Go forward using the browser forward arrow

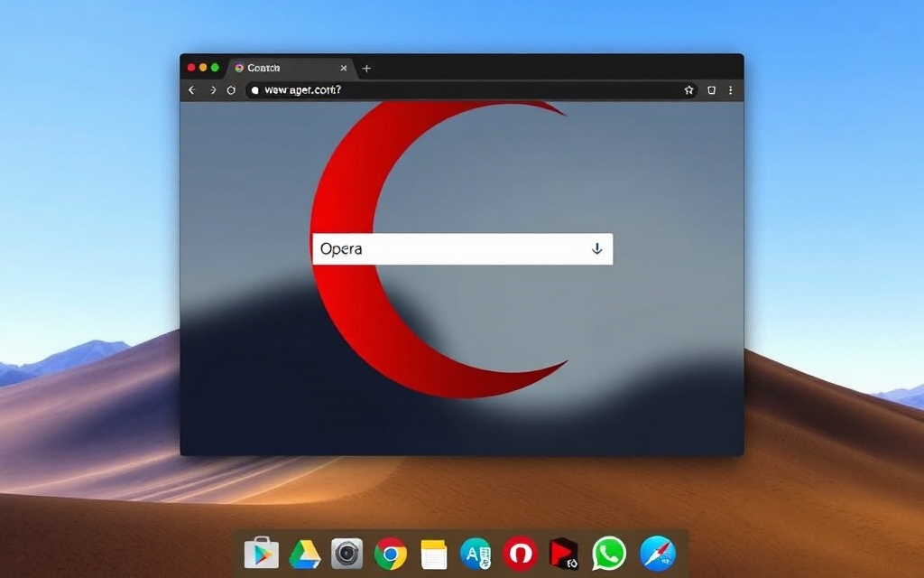pyautogui.click(x=213, y=90)
